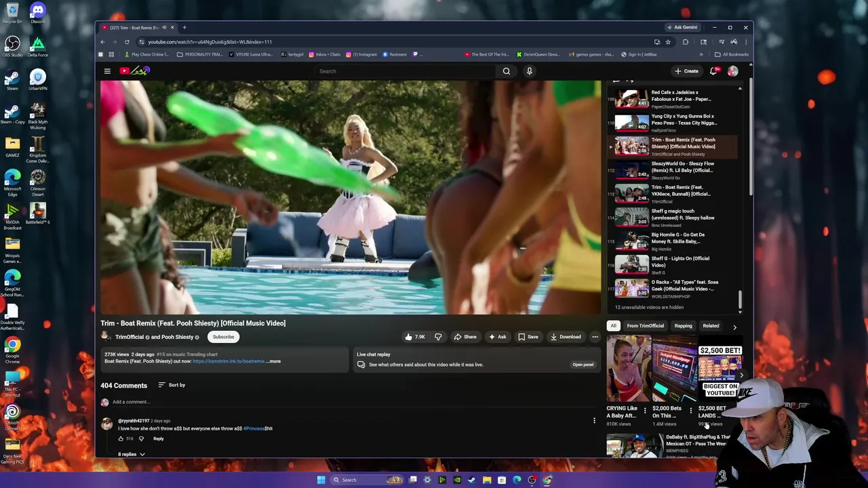Open the TrimOfficial channel avatar
This screenshot has width=868, height=488.
pyautogui.click(x=106, y=337)
